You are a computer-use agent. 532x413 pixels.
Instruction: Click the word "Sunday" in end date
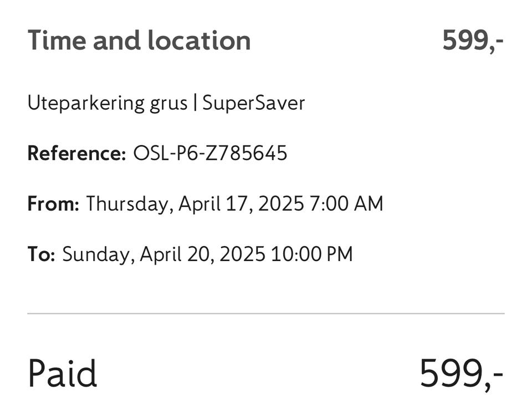click(x=98, y=254)
